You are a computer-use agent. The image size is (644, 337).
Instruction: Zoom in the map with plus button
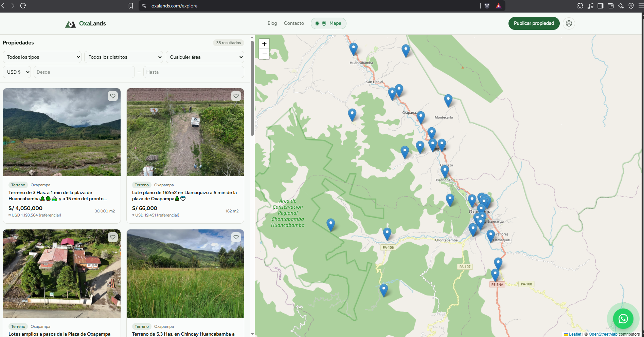[x=264, y=44]
